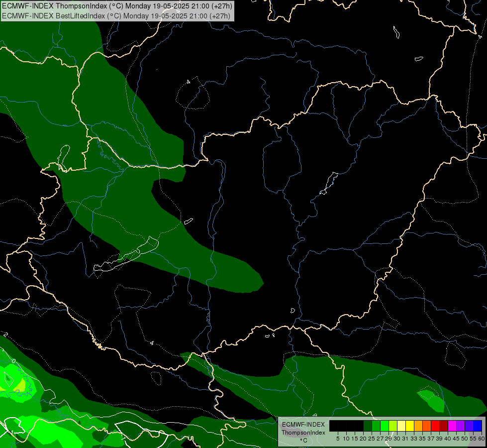
Task: Click the legend tick value 10
Action: pyautogui.click(x=346, y=439)
